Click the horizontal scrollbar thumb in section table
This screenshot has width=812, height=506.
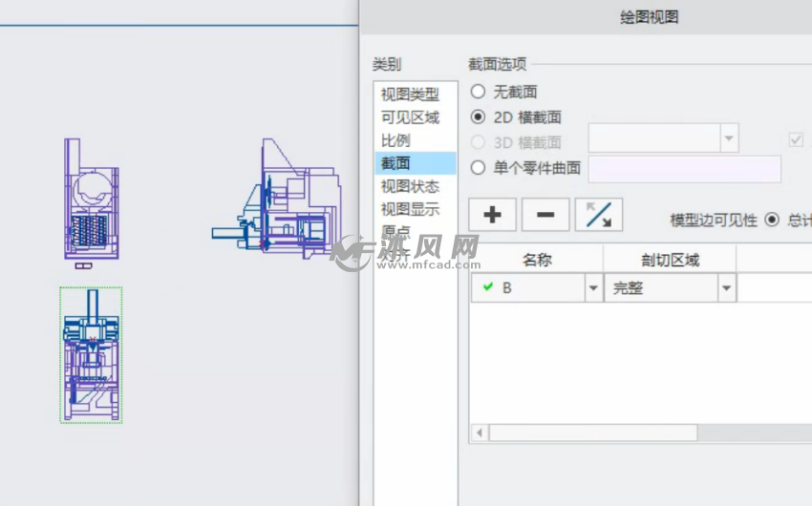click(x=593, y=432)
